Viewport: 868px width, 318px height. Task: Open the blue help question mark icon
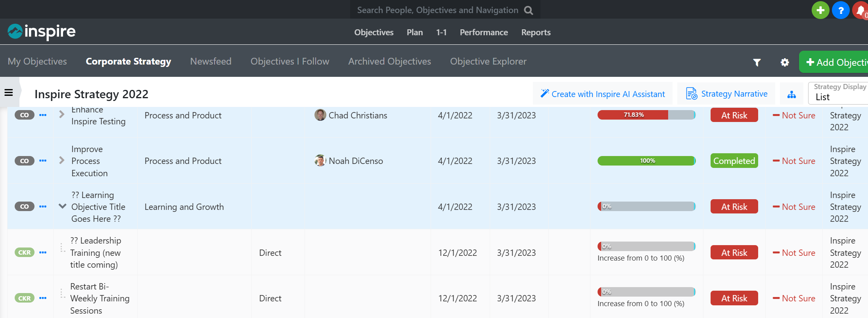[x=840, y=10]
